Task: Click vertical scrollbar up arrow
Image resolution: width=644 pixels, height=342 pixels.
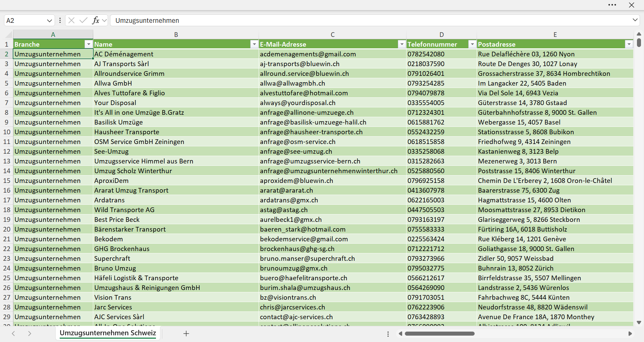Action: point(639,34)
